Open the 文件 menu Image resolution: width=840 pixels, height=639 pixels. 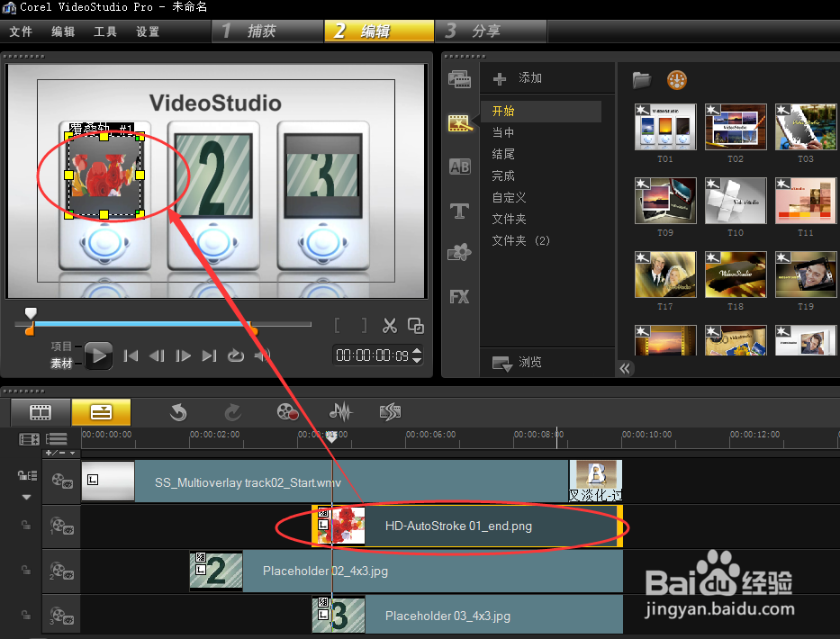(21, 31)
